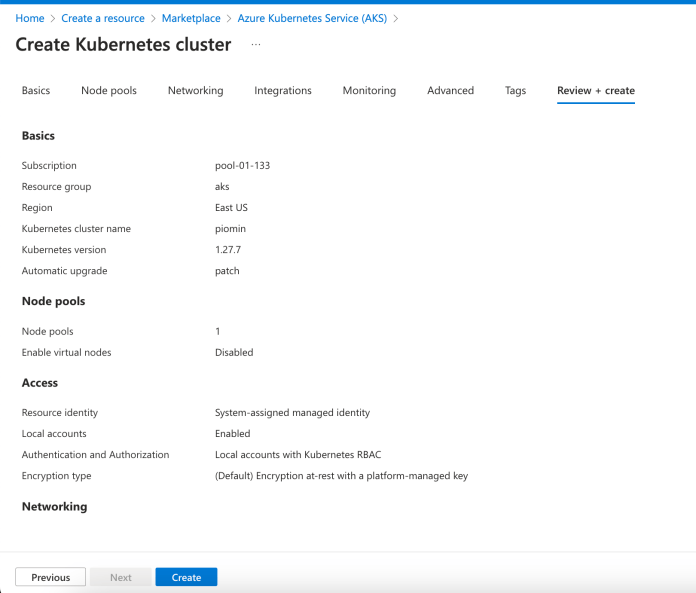696x593 pixels.
Task: Switch to the Integrations tab
Action: pos(283,90)
